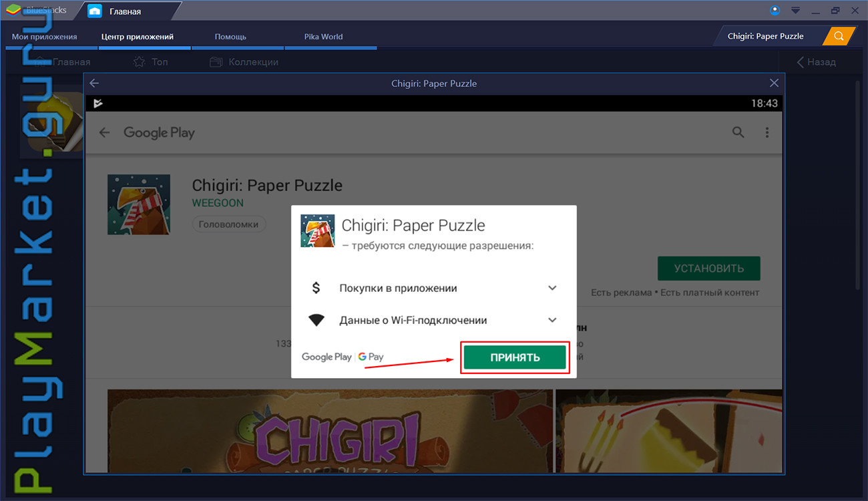The height and width of the screenshot is (501, 868).
Task: Open the Коллекции section in App Center
Action: pyautogui.click(x=244, y=62)
